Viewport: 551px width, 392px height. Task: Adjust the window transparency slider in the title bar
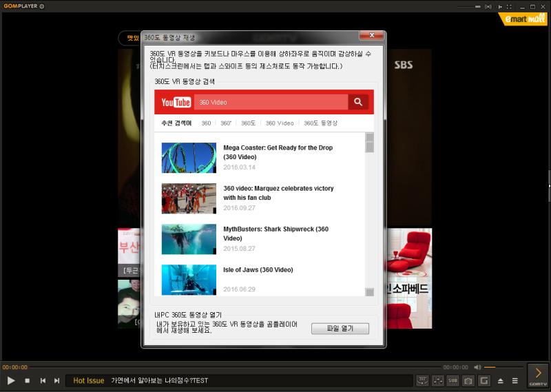469,7
